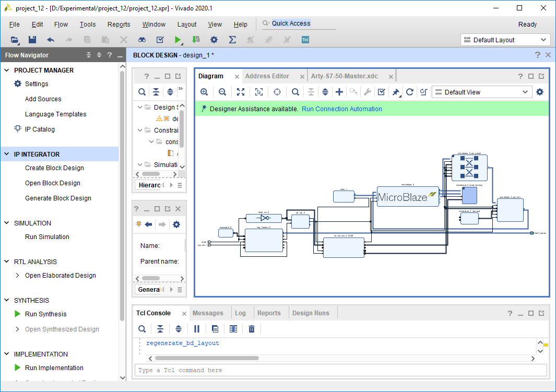Expand Open Elaborated Design item
The width and height of the screenshot is (556, 392).
(x=17, y=276)
